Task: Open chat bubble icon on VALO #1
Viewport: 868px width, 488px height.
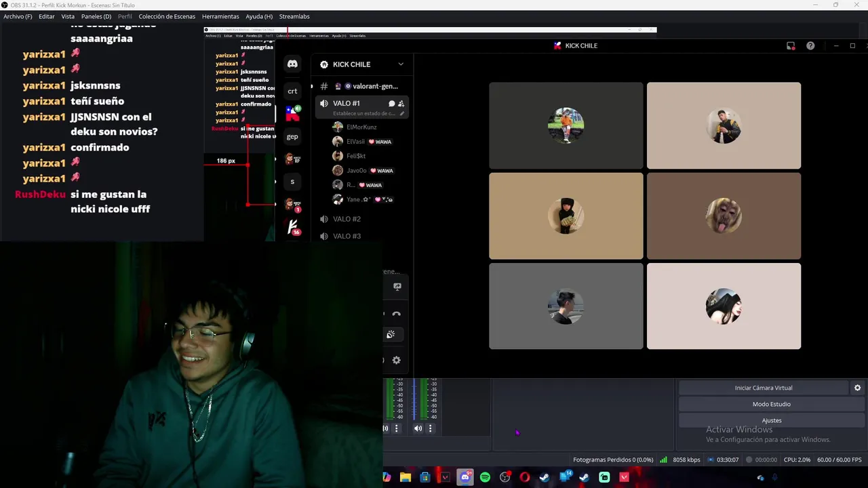Action: click(391, 104)
